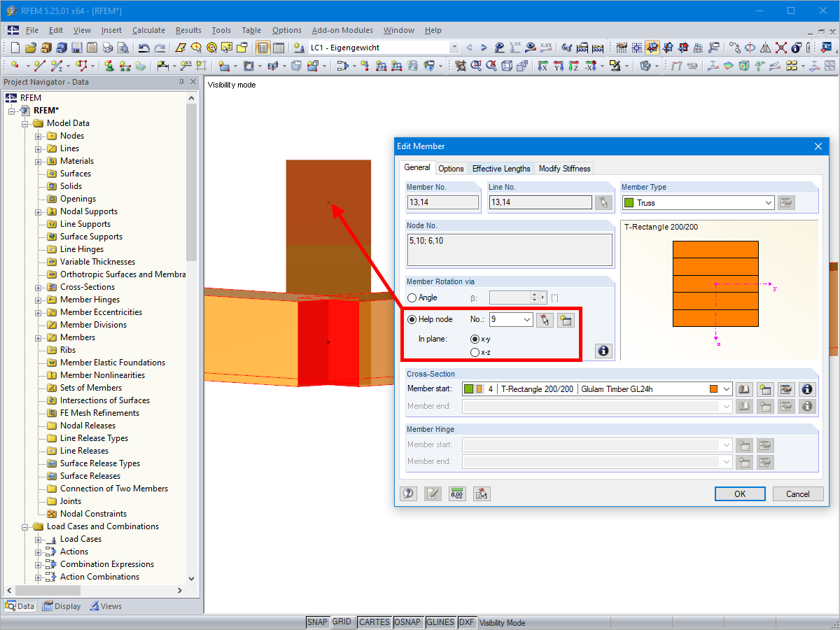Click the pick help node icon
Image resolution: width=840 pixels, height=630 pixels.
545,320
